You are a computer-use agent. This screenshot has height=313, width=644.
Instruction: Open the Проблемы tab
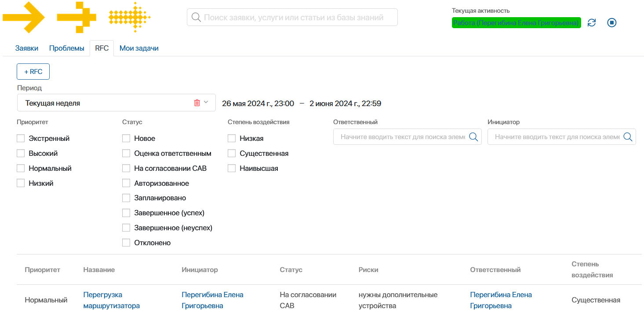coord(67,48)
